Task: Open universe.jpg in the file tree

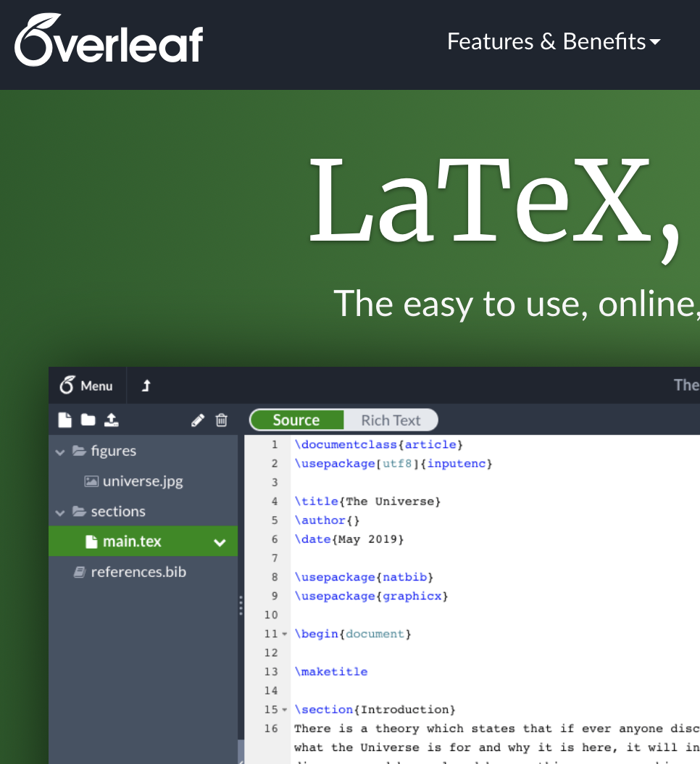Action: [x=143, y=481]
